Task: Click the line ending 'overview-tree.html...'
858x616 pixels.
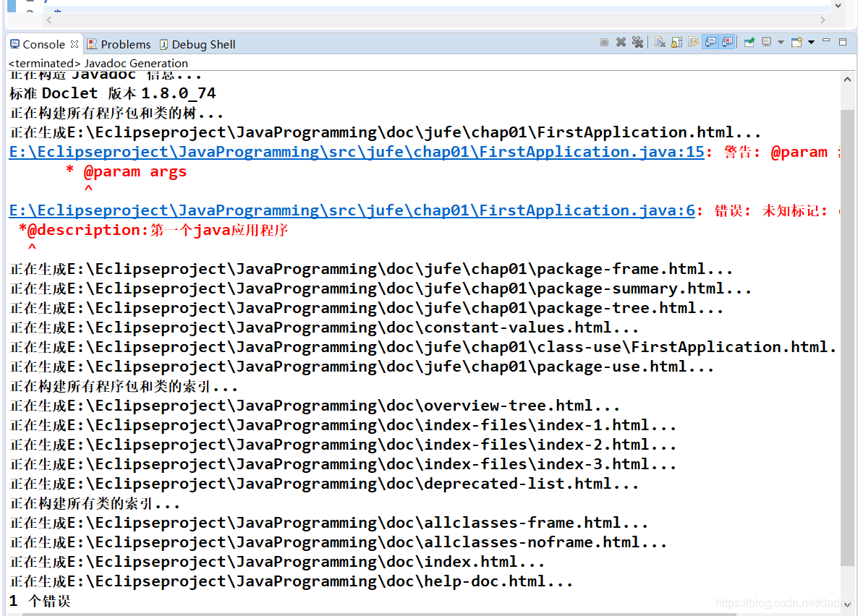Action: [315, 406]
